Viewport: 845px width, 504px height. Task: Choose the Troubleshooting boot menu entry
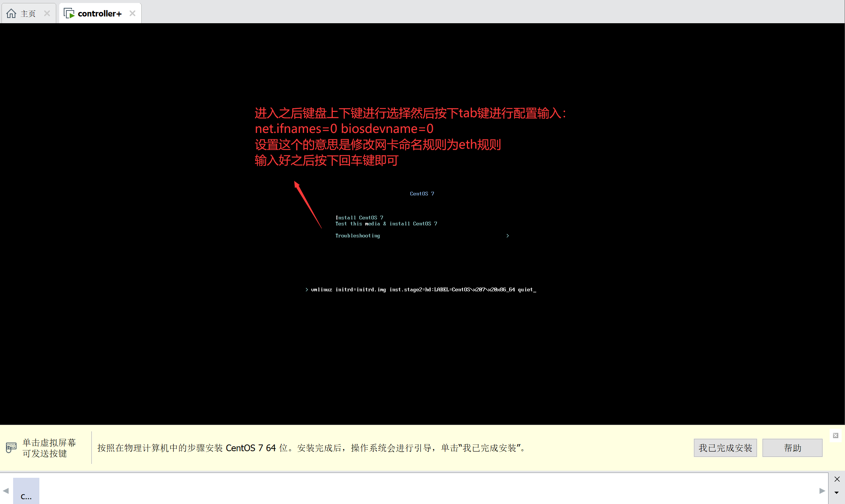pos(357,236)
